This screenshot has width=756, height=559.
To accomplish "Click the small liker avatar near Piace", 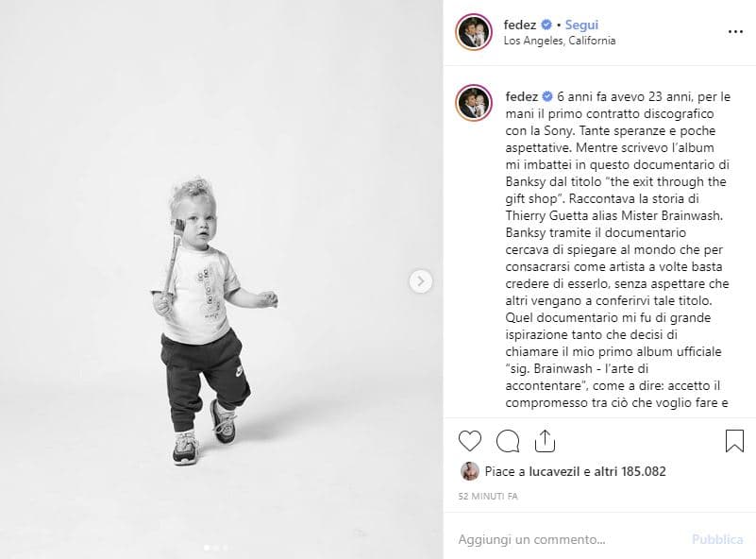I will (x=469, y=470).
